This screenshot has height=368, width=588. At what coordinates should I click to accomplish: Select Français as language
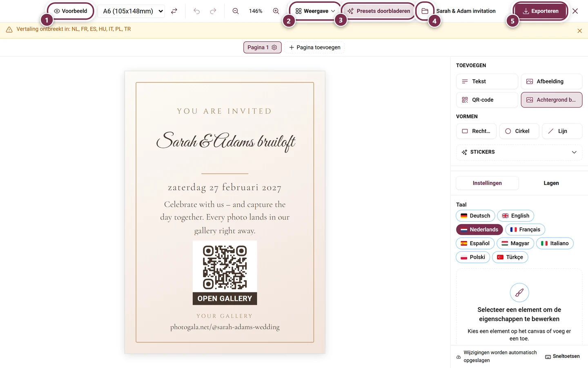pyautogui.click(x=525, y=230)
